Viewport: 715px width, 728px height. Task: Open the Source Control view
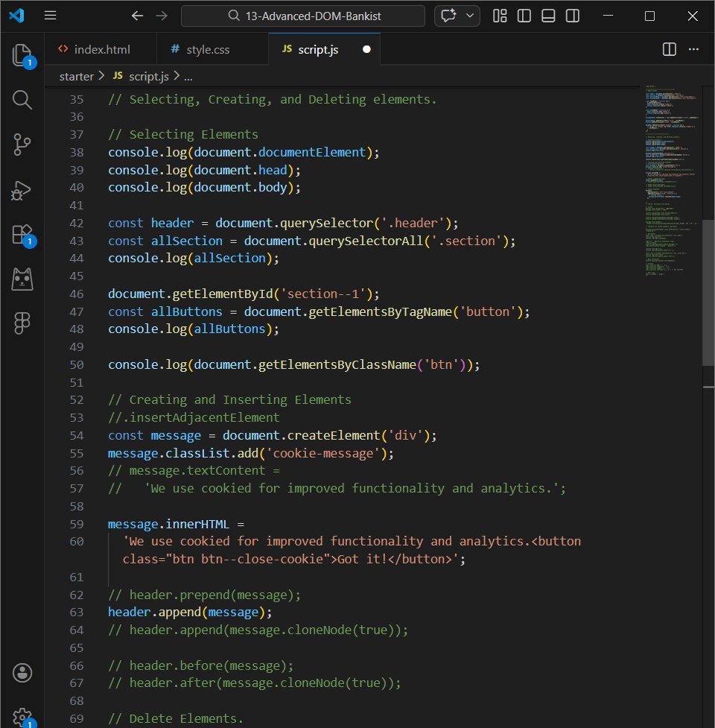pos(22,145)
